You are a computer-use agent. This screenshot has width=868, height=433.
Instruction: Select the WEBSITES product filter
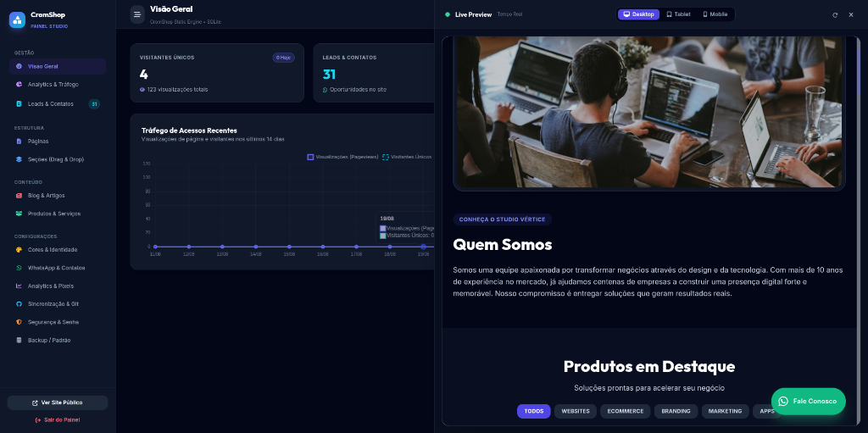click(x=576, y=412)
